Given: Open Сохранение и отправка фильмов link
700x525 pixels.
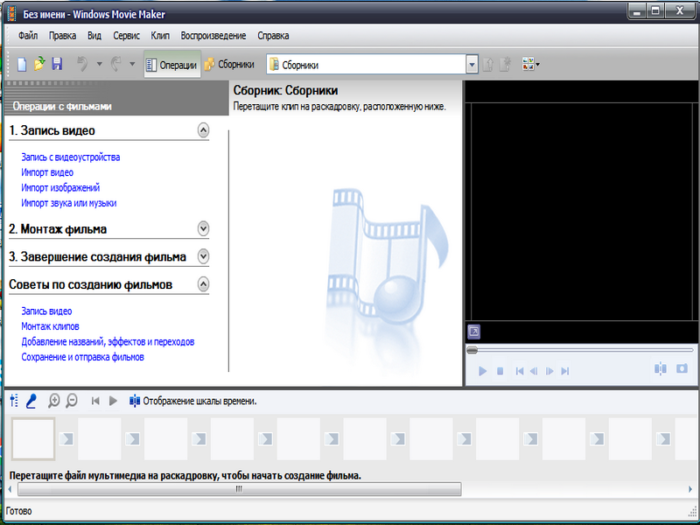Looking at the screenshot, I should coord(83,357).
